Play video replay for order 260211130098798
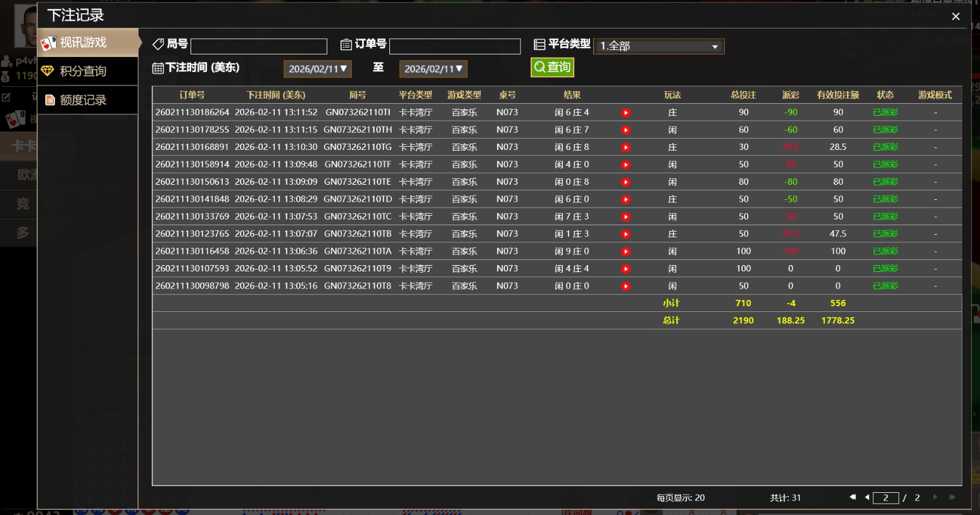 coord(625,285)
